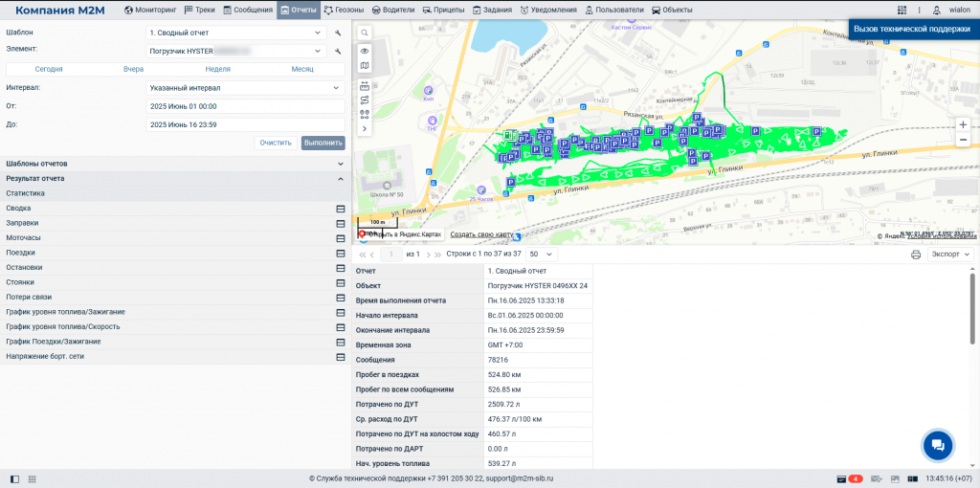Screen dimensions: 980x488
Task: Expand map toolbar with the arrow
Action: tap(365, 129)
